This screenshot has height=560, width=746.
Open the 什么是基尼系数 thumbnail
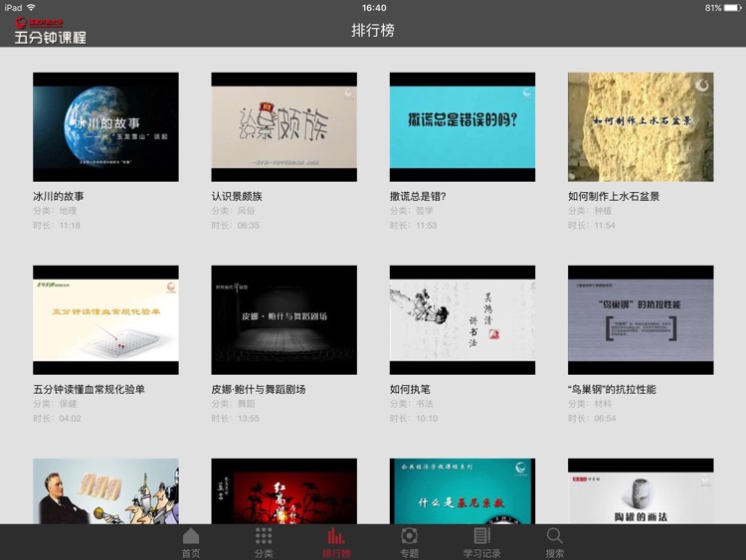coord(463,491)
